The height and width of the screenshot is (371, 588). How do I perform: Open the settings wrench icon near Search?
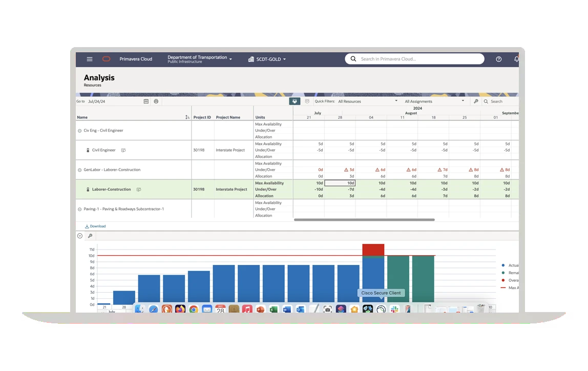click(x=476, y=101)
